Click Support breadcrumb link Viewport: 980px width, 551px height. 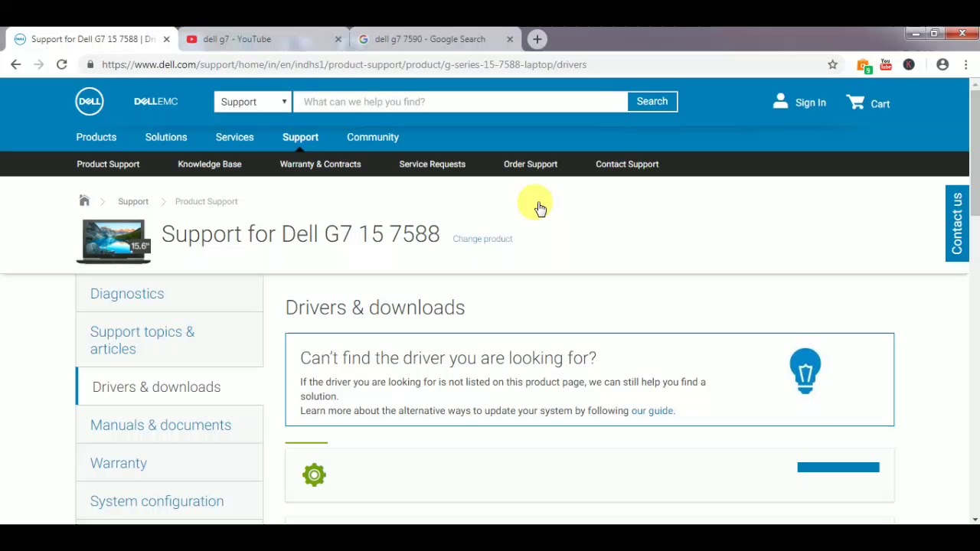pyautogui.click(x=133, y=201)
